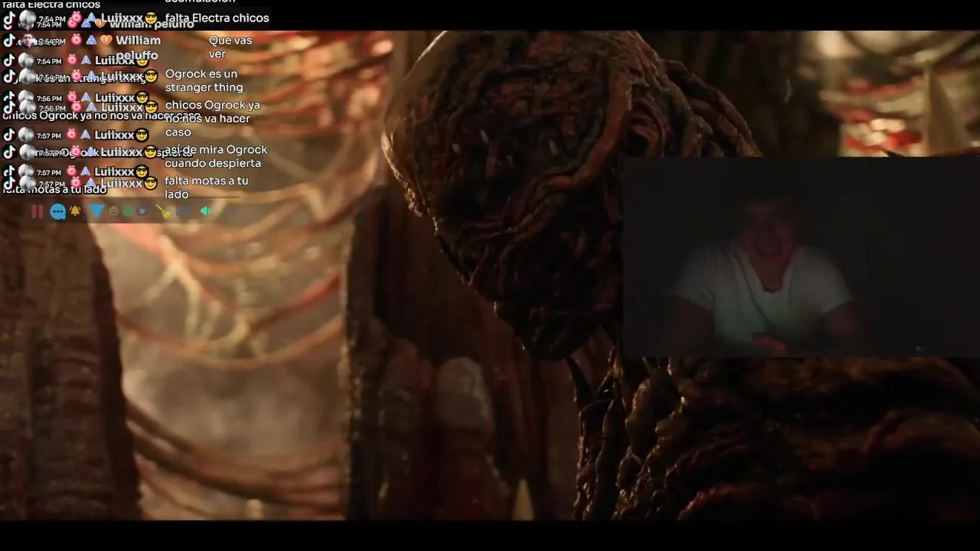Toggle the yellow bell alerts icon

[75, 210]
